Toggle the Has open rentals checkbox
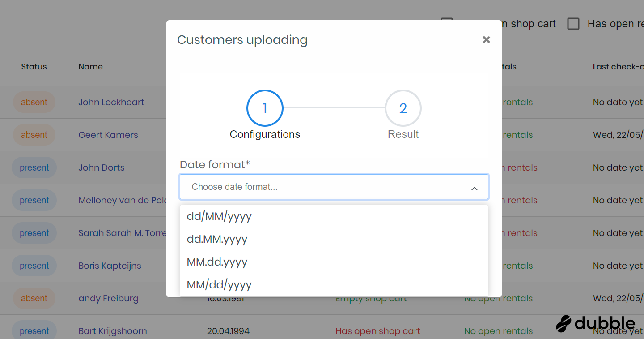Screen dimensions: 644x339 point(573,24)
